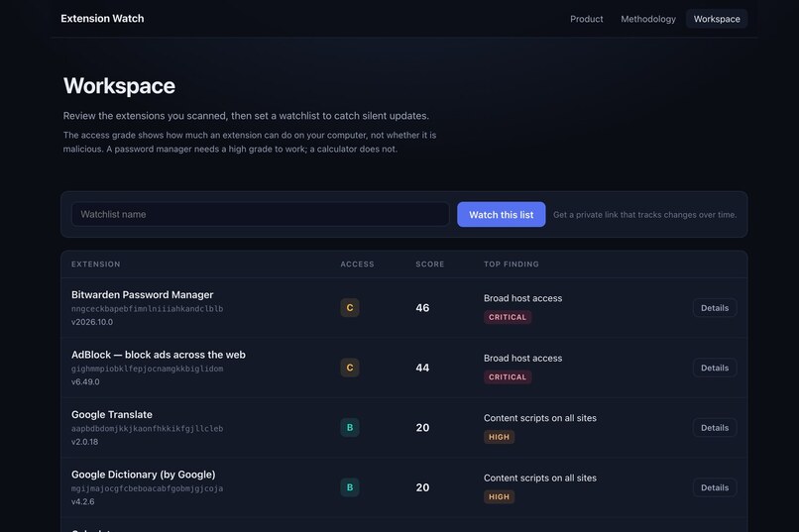Select the Bitwarden Password Manager extension name
This screenshot has width=799, height=532.
[x=142, y=295]
